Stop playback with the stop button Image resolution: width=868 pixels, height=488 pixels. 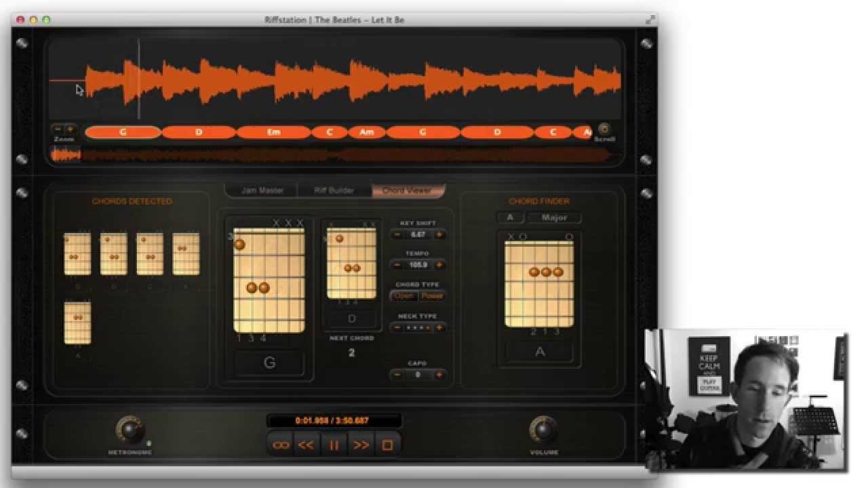(x=387, y=445)
